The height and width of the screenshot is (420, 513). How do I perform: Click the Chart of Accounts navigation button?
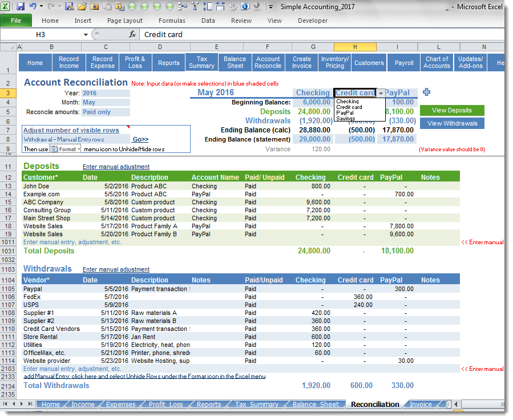point(437,62)
